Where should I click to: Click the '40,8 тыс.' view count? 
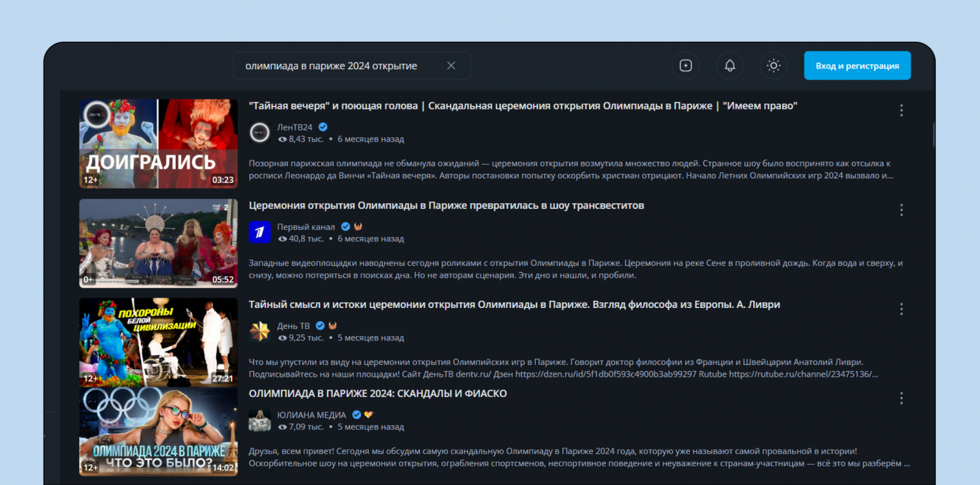(301, 239)
